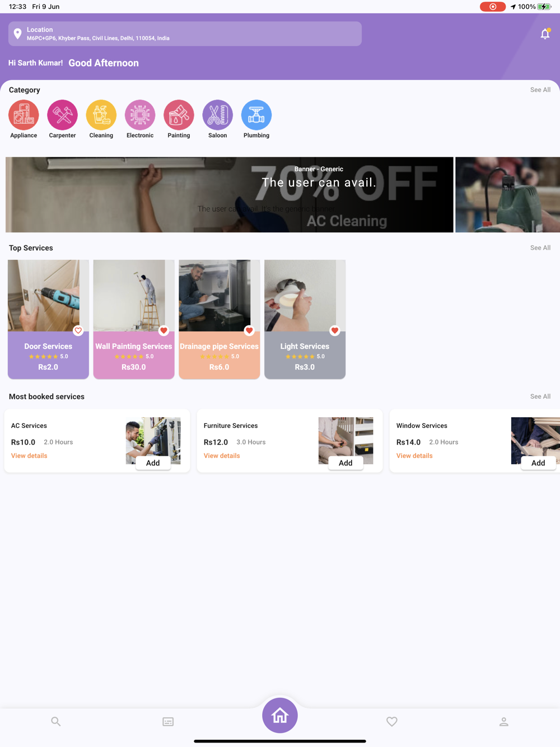Add Window Services to cart
The image size is (560, 747).
point(538,463)
